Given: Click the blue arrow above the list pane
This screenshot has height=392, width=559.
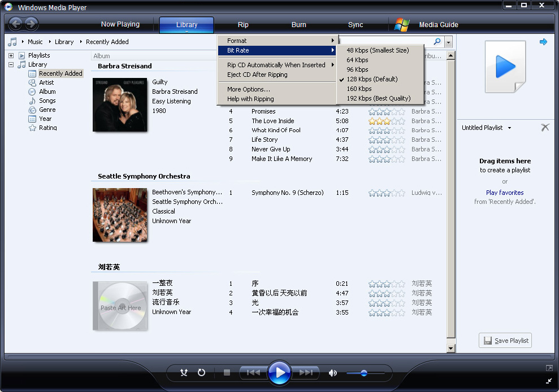Looking at the screenshot, I should [543, 42].
